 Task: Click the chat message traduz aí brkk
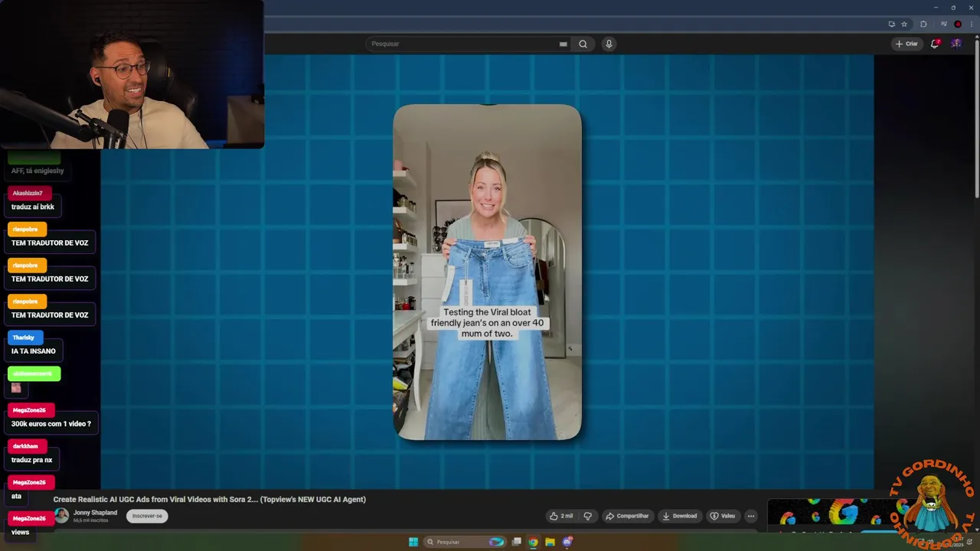[x=32, y=207]
